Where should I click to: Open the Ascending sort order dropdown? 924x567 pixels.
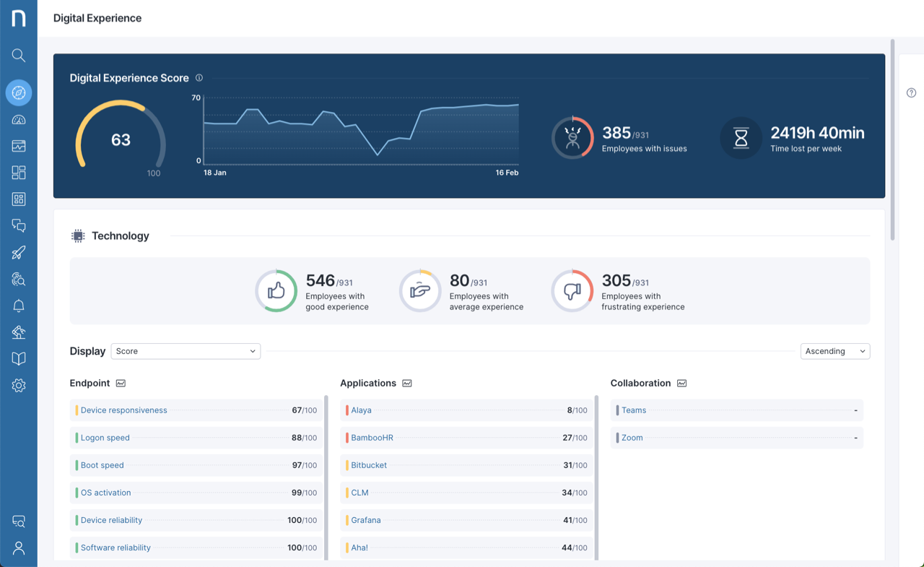[x=834, y=351]
